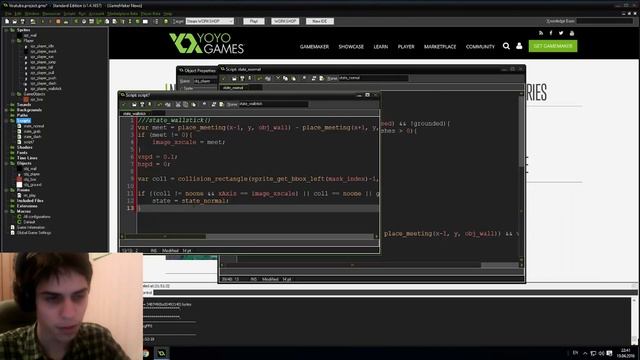This screenshot has width=640, height=360.
Task: Save the project using main toolbar icon
Action: pos(22,21)
